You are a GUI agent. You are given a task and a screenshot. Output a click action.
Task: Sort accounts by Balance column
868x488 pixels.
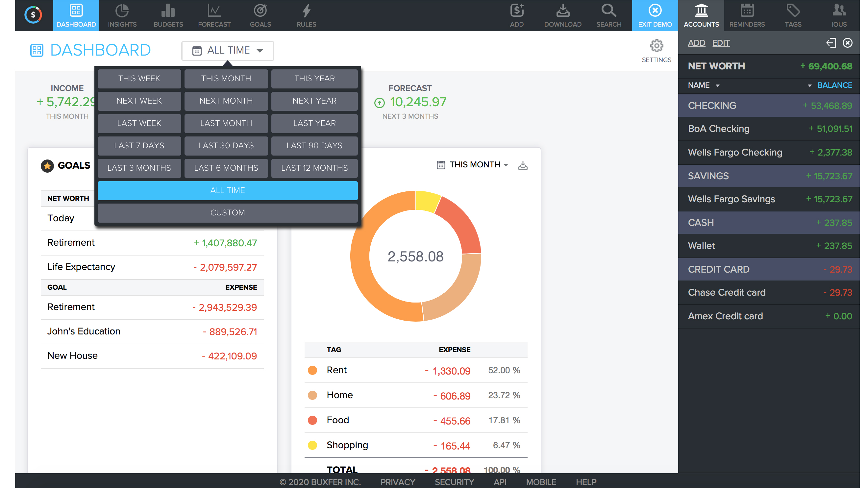click(x=830, y=85)
